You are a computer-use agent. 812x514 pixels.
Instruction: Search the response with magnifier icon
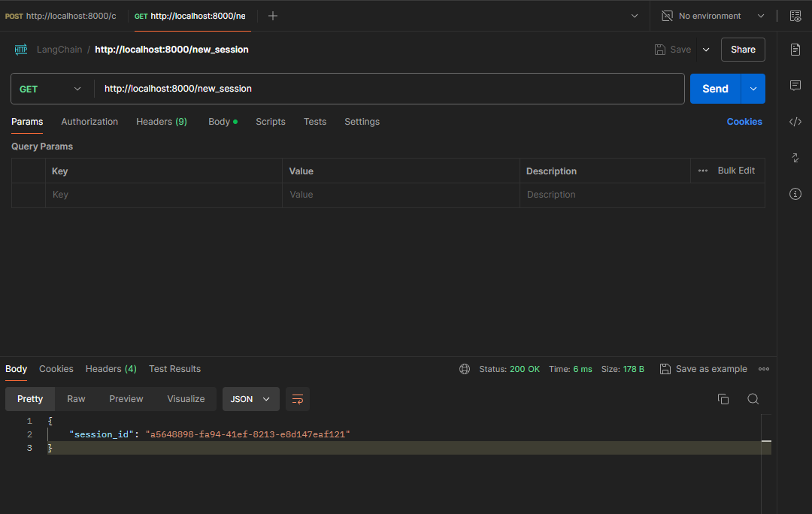(753, 399)
